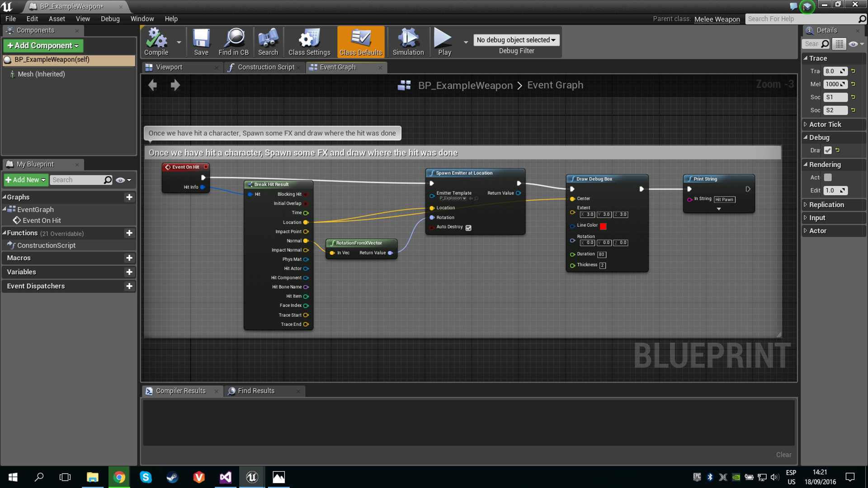The image size is (868, 488).
Task: Click the Draw Debug Box Duration value field
Action: point(602,254)
